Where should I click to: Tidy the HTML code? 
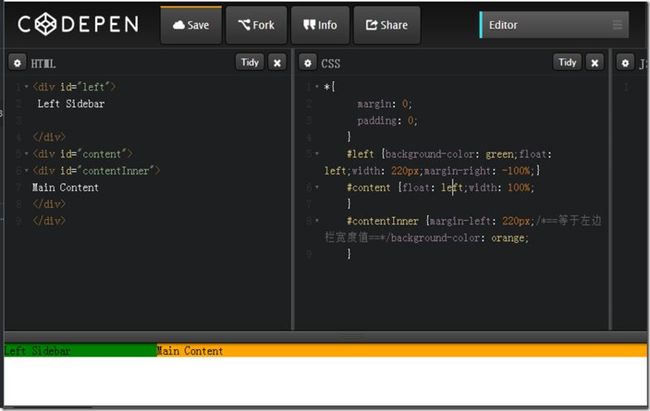(250, 63)
